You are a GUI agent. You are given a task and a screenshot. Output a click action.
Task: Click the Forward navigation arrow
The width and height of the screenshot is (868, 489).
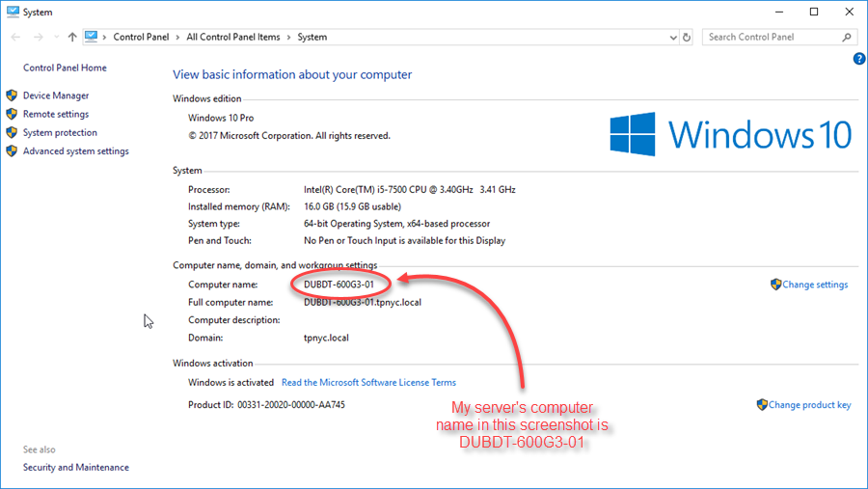pyautogui.click(x=39, y=37)
